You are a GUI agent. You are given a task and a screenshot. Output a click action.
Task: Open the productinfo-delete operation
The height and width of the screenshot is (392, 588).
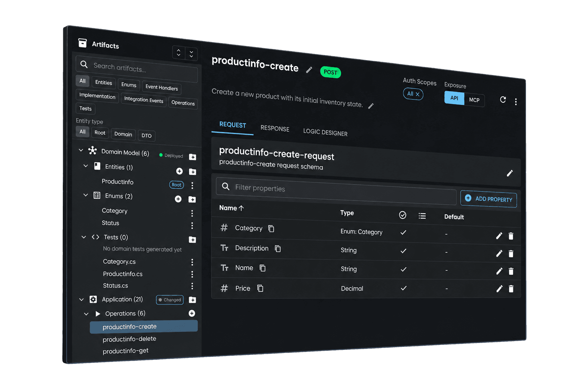click(129, 339)
